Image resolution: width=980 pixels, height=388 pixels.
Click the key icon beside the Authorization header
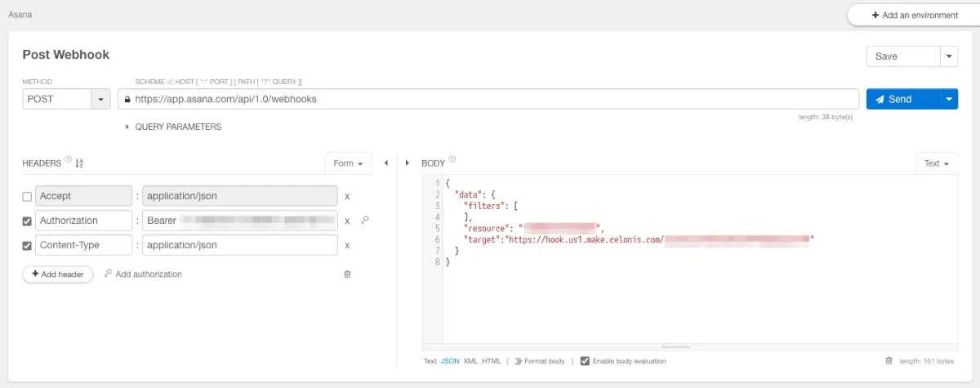tap(365, 221)
